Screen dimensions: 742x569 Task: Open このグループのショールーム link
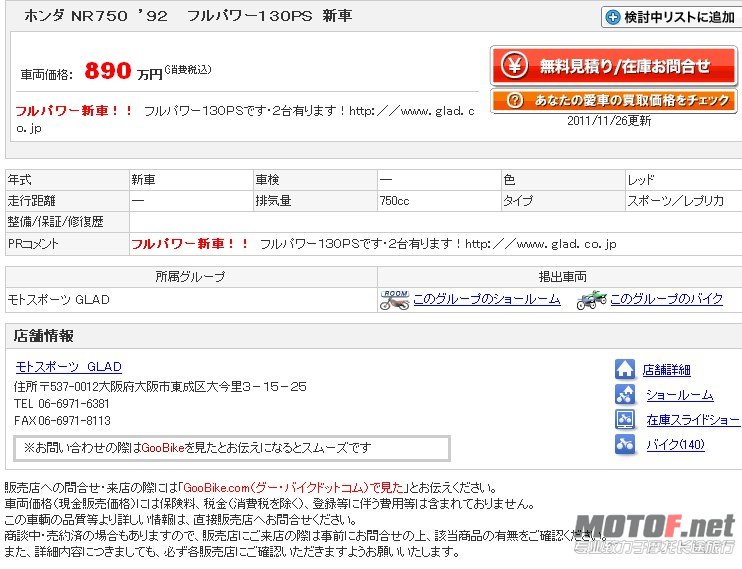pos(486,299)
